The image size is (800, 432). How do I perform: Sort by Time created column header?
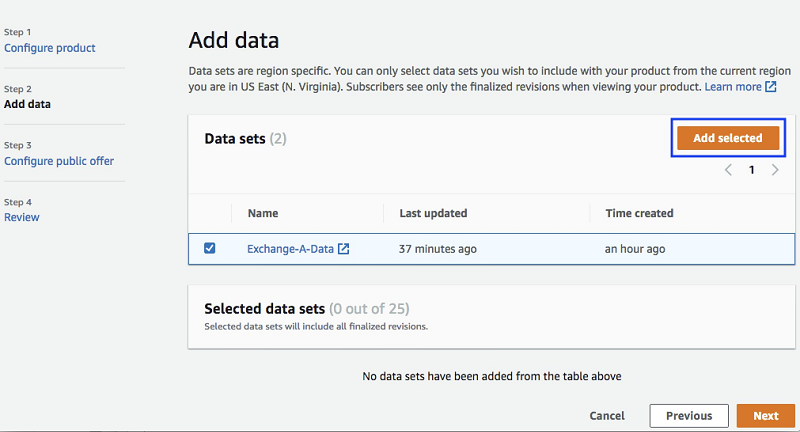639,213
